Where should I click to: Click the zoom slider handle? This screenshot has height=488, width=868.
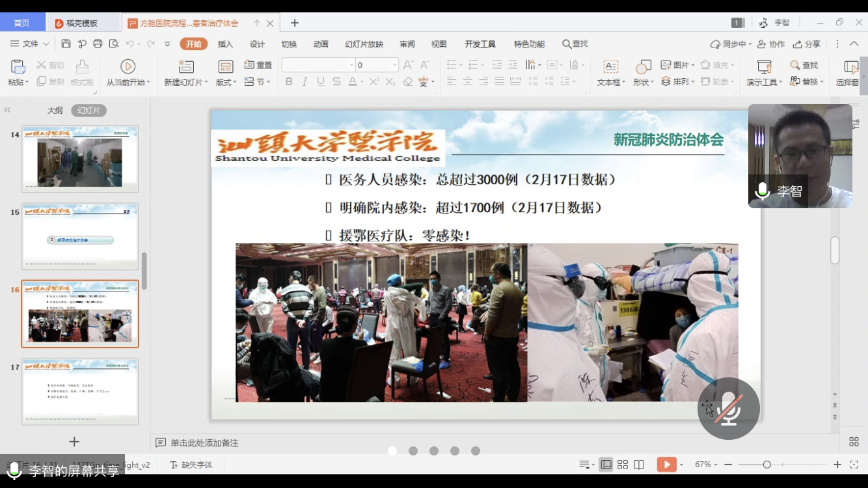click(x=767, y=465)
